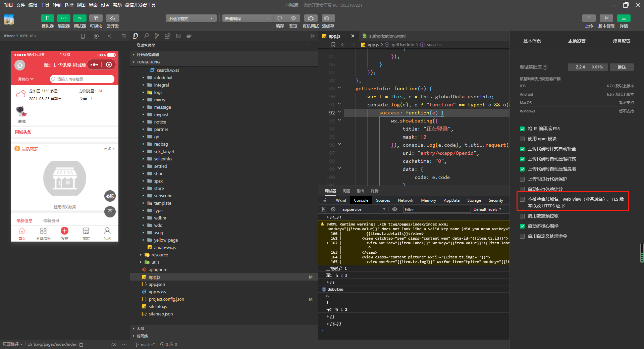Click the preview (预览) eye icon

(293, 18)
